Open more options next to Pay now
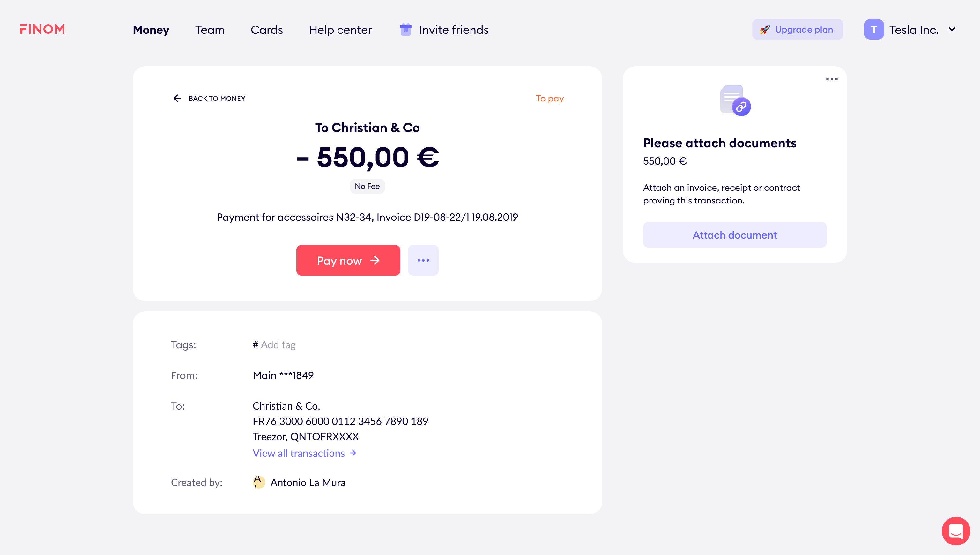 click(x=423, y=260)
